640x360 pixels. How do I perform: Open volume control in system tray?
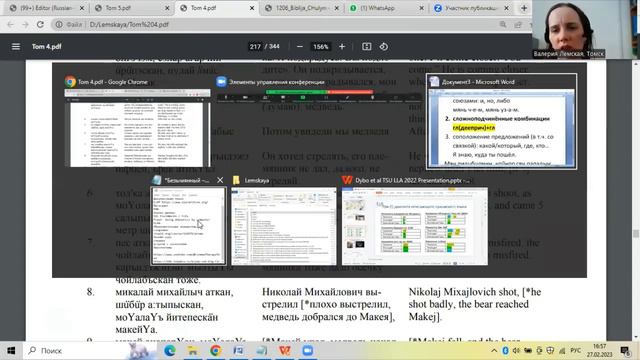point(516,351)
